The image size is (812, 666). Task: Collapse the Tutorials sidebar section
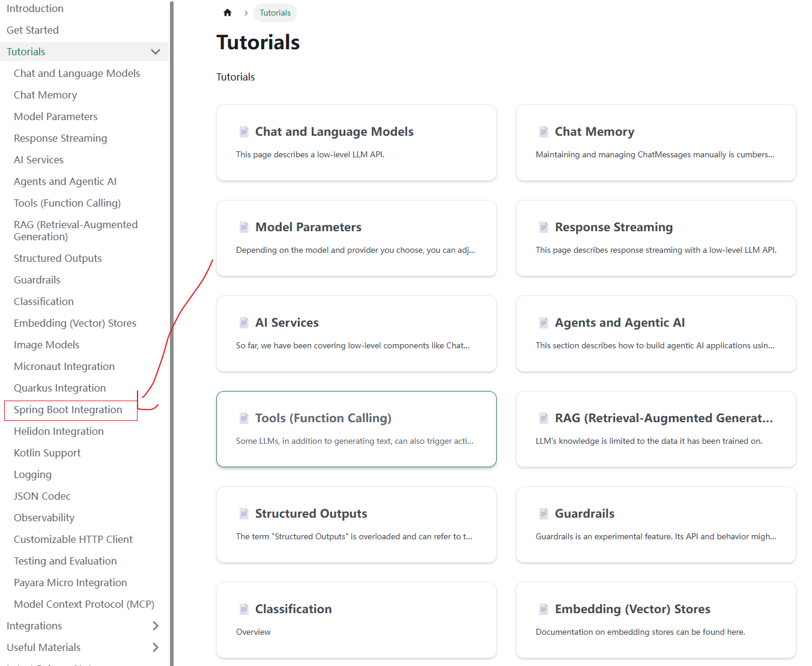[156, 52]
